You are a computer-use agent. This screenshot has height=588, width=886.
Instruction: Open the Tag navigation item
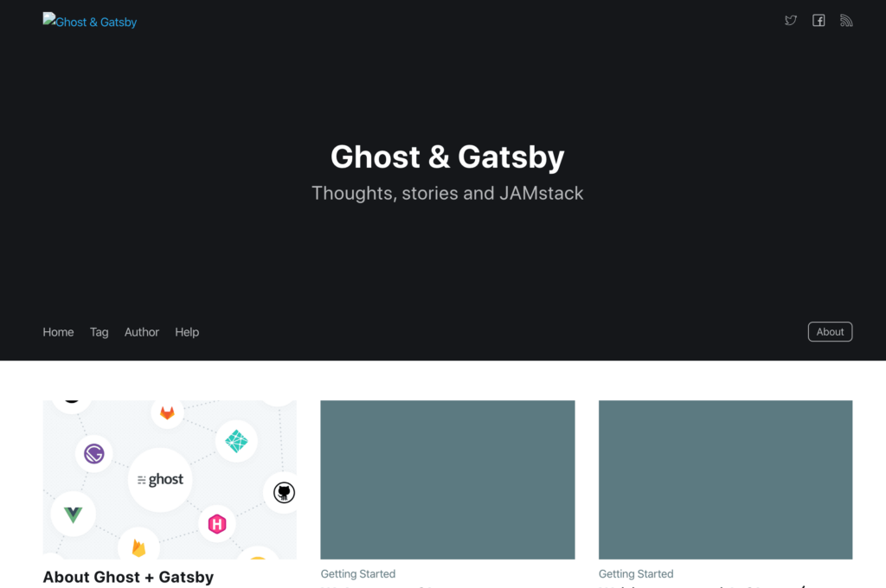[100, 332]
